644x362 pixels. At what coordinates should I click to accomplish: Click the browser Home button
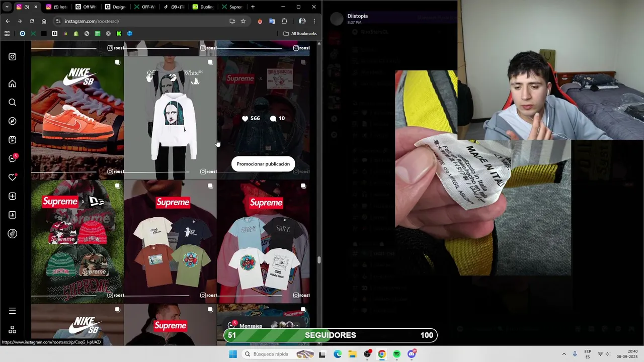44,21
